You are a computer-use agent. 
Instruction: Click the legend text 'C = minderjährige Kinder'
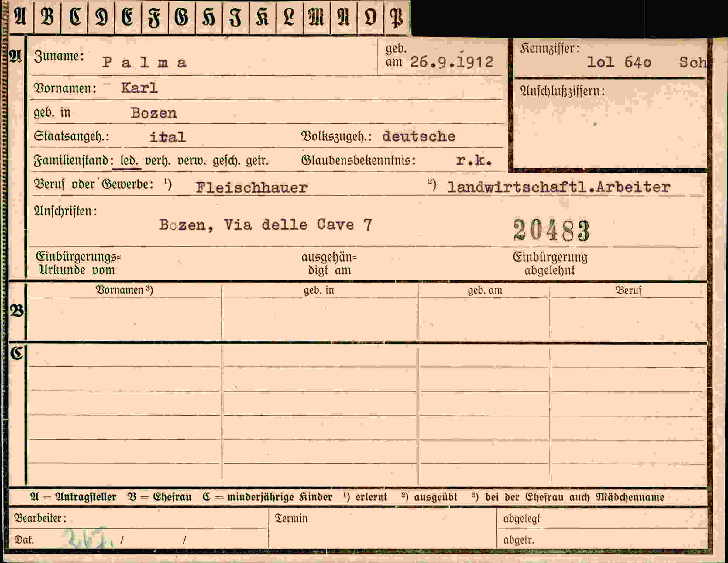click(x=267, y=497)
